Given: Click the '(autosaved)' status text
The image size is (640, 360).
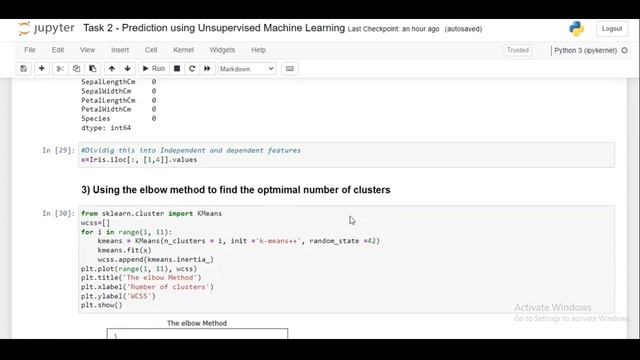Looking at the screenshot, I should pyautogui.click(x=463, y=29).
